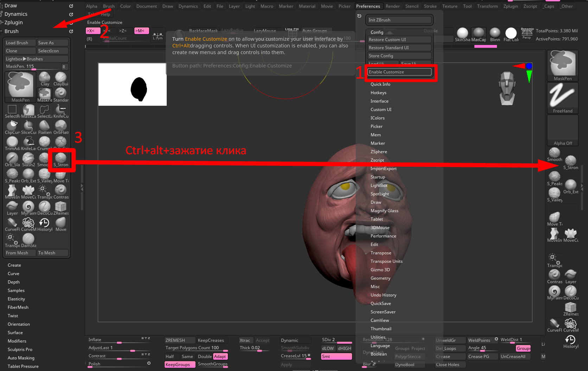Open the Material menu
588x371 pixels.
[307, 6]
